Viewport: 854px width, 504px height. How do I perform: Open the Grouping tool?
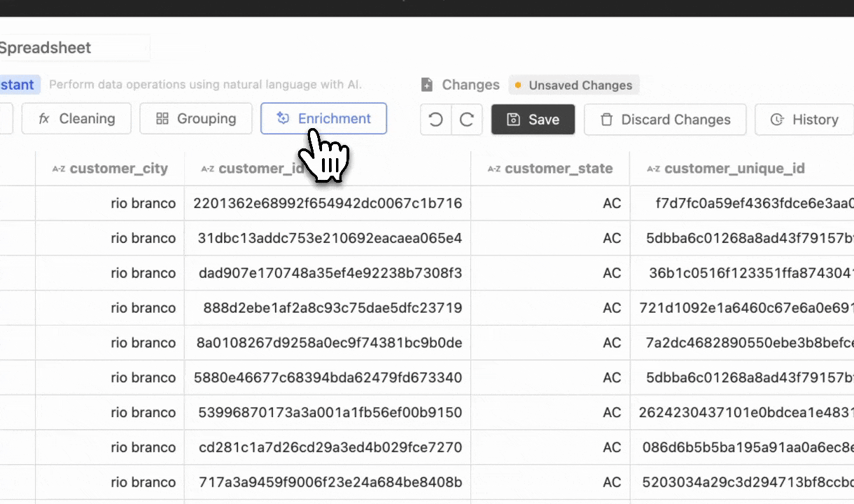(x=196, y=119)
